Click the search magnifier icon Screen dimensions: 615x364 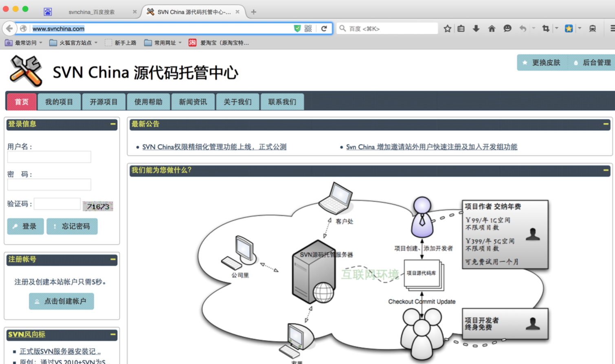pos(343,29)
